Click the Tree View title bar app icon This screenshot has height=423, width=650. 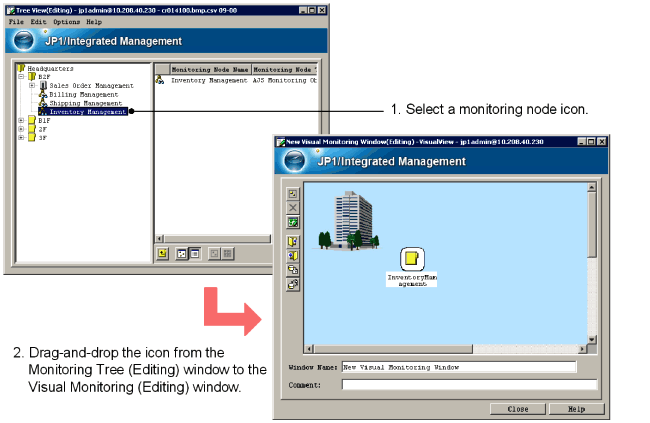click(11, 10)
